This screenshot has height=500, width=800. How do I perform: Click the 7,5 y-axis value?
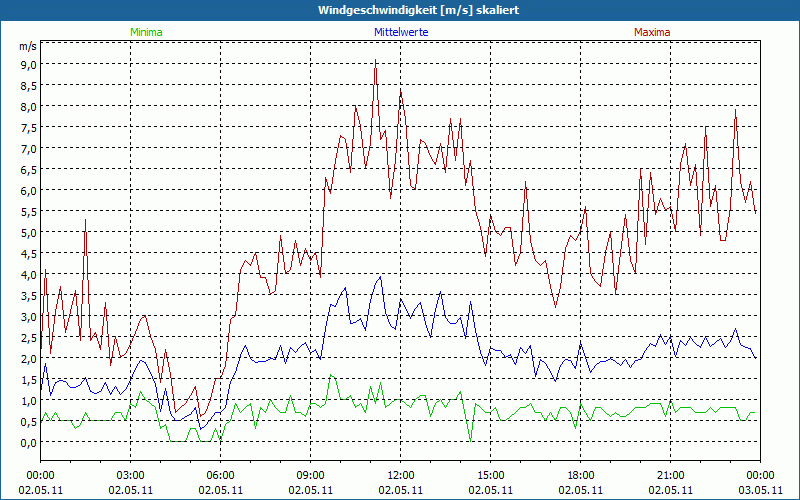click(29, 128)
